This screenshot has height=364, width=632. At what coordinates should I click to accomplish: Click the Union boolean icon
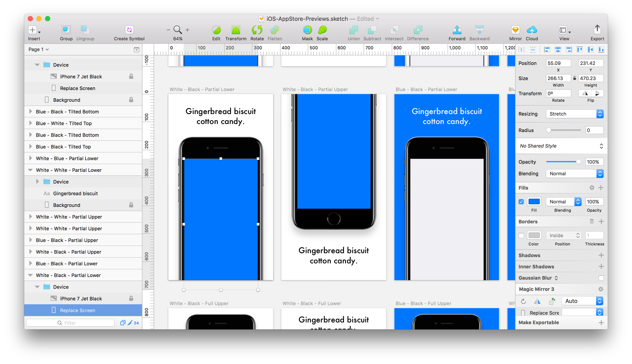(353, 30)
